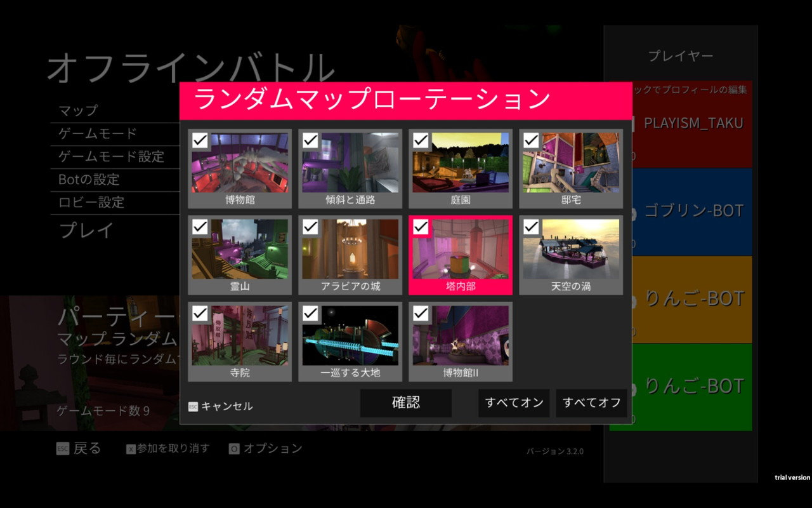The height and width of the screenshot is (508, 812).
Task: Select the blue ゴブリン-BOT player slot
Action: [681, 211]
